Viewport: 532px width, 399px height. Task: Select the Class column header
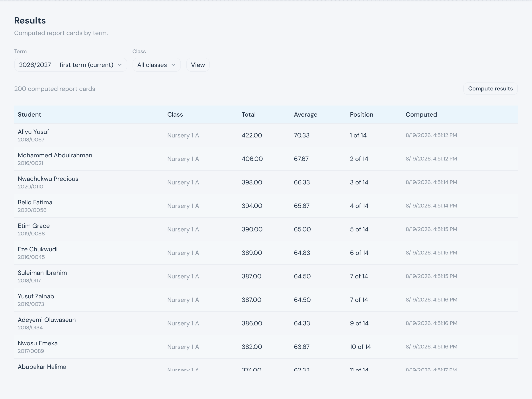175,114
